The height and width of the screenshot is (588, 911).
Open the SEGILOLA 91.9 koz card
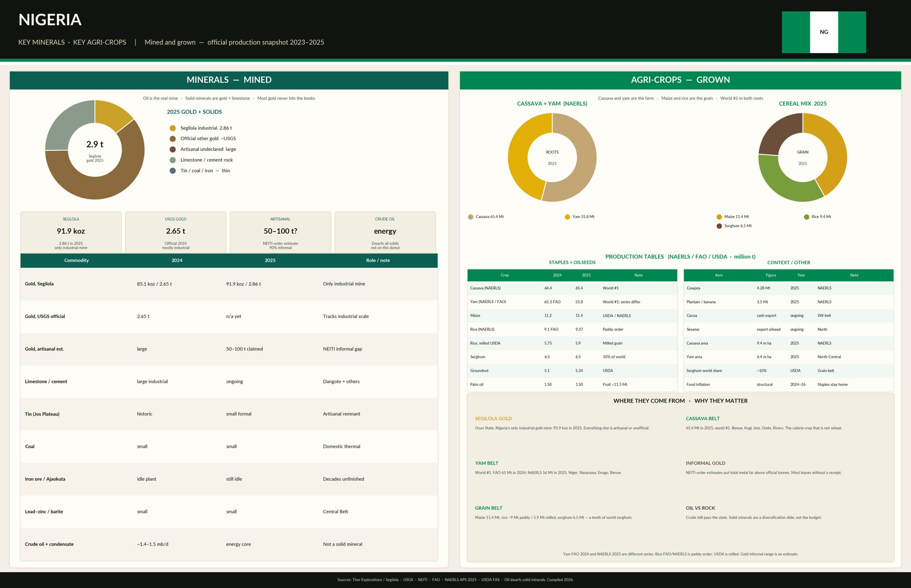click(x=71, y=232)
